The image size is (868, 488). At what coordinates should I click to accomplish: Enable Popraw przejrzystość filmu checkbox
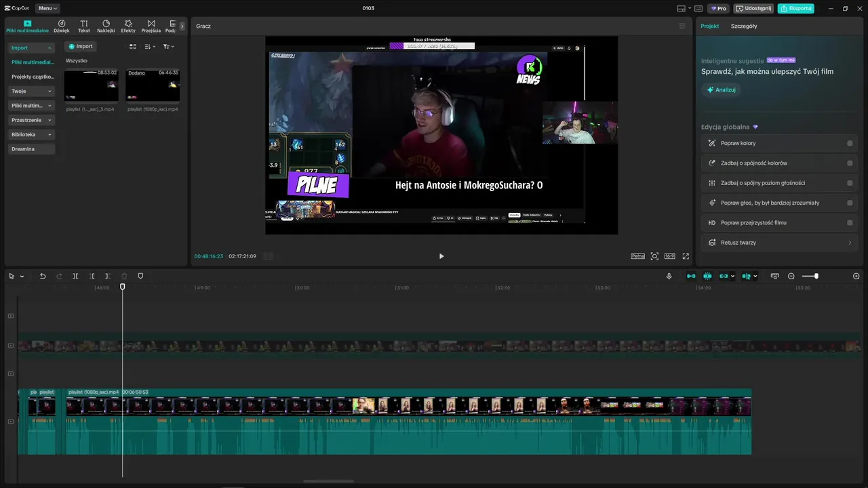coord(850,222)
